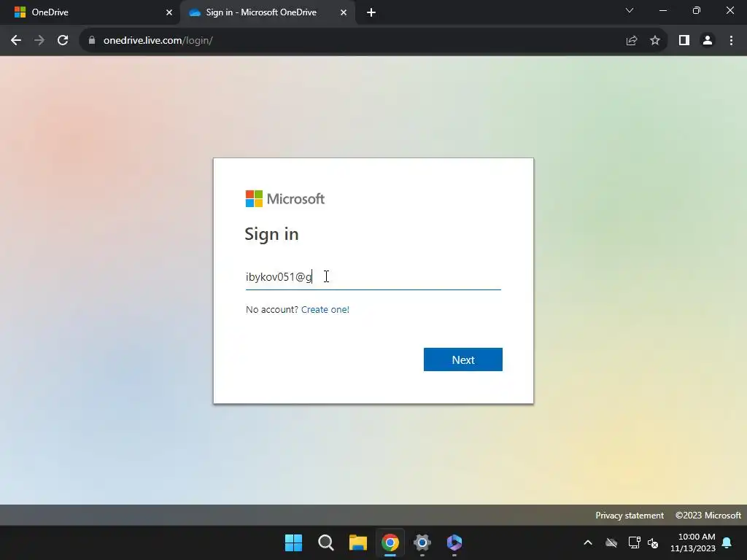Screen dimensions: 747x560
Task: Open the Windows Start menu
Action: [x=293, y=542]
